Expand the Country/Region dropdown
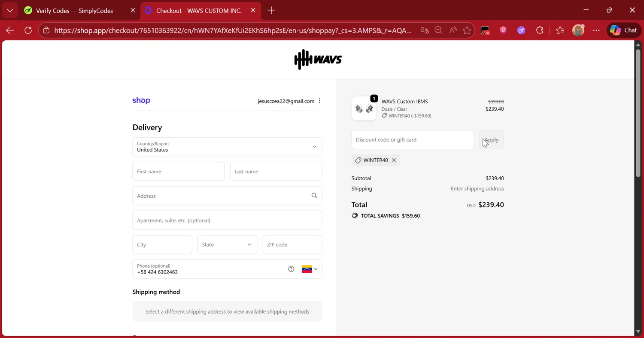Viewport: 644px width, 338px height. pyautogui.click(x=227, y=147)
